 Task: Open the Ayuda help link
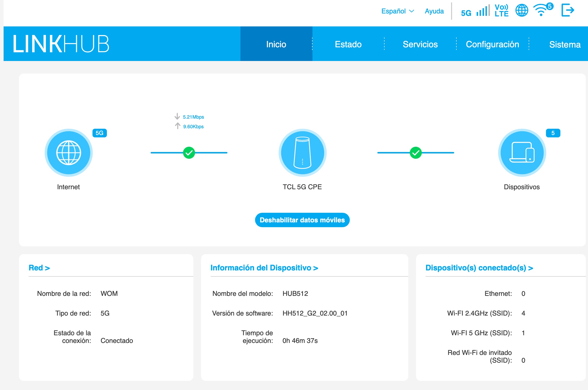[434, 11]
